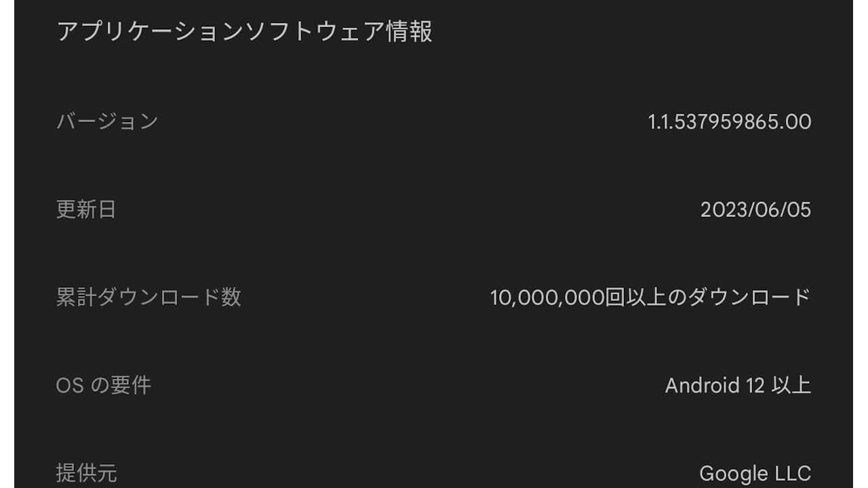Click the 10,000,000回以上のダウンロード value
The image size is (868, 488).
tap(650, 298)
